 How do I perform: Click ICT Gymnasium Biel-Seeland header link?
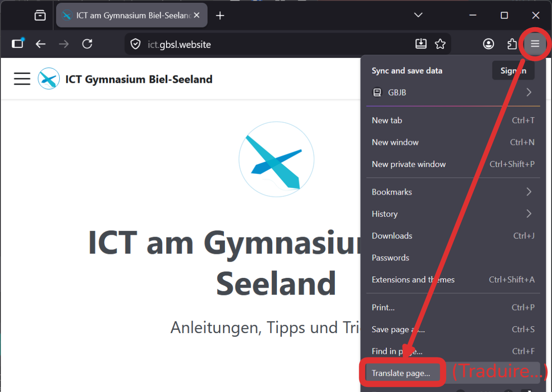click(139, 79)
